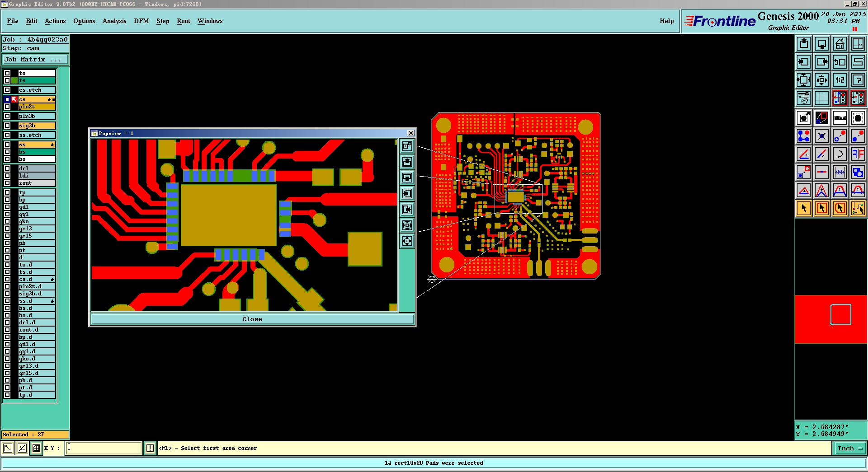The image size is (868, 472).
Task: Click the Popview window close X
Action: (410, 133)
